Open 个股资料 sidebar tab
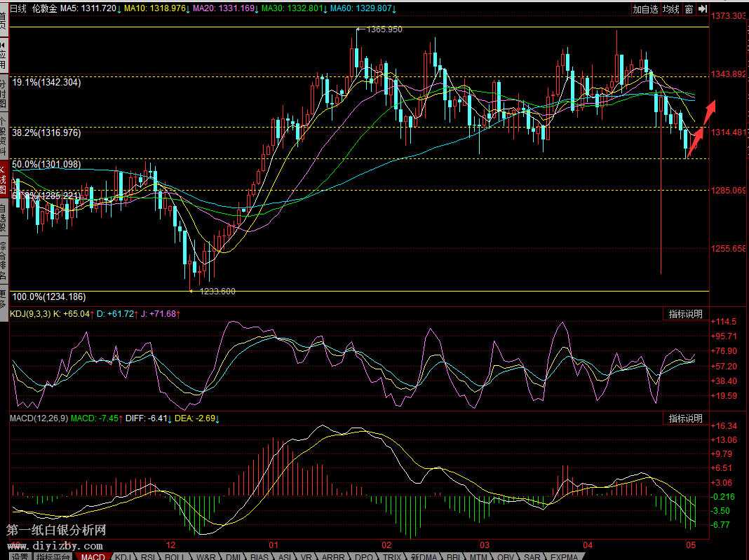Viewport: 749px width, 560px height. 4,137
